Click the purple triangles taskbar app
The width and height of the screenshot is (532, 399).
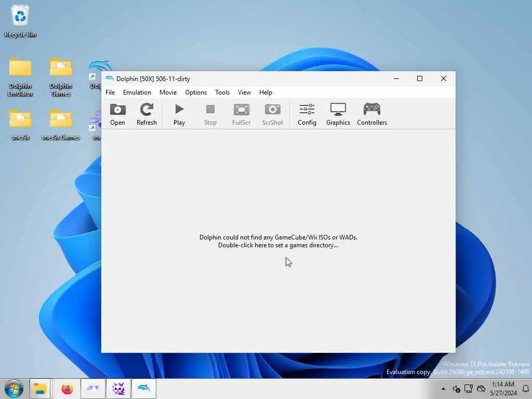click(92, 389)
